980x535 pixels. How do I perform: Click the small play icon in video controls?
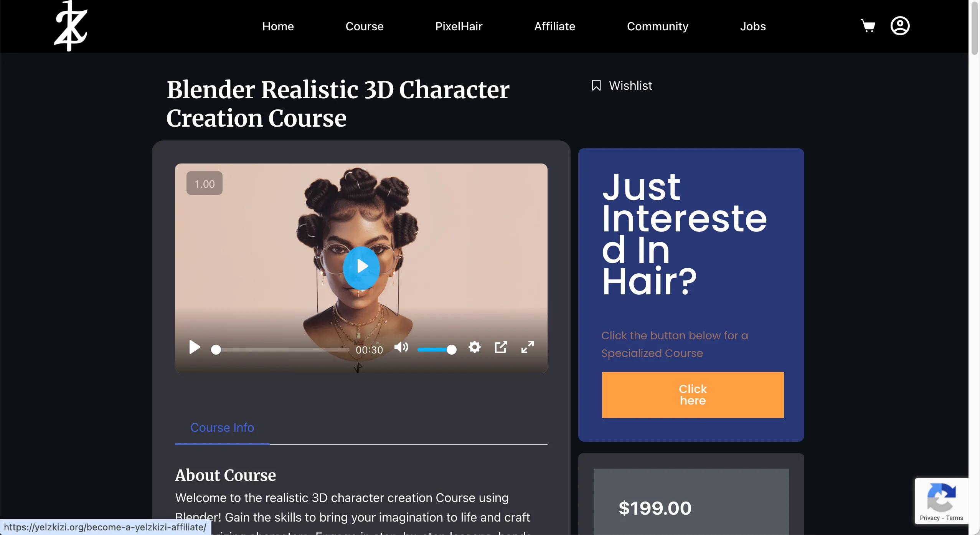pos(195,347)
